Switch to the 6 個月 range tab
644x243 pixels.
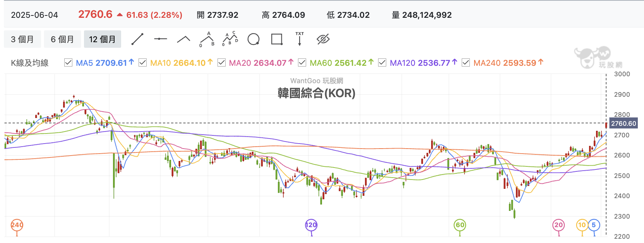(62, 39)
